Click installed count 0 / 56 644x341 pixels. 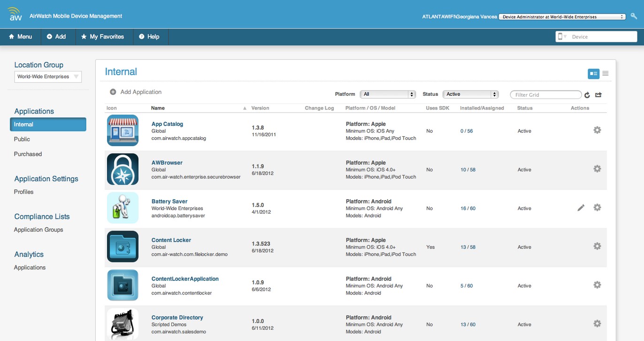(467, 131)
